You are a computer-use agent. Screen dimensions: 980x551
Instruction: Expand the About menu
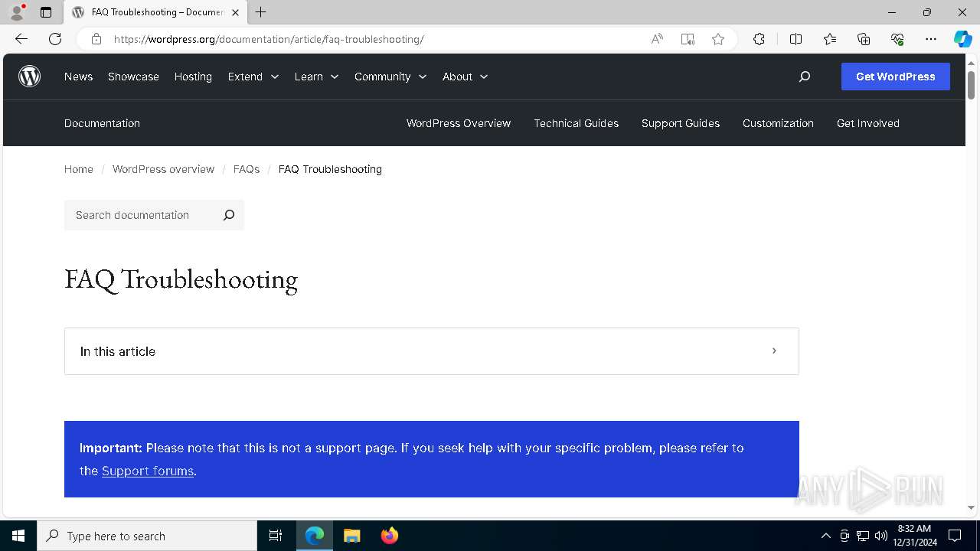[465, 77]
